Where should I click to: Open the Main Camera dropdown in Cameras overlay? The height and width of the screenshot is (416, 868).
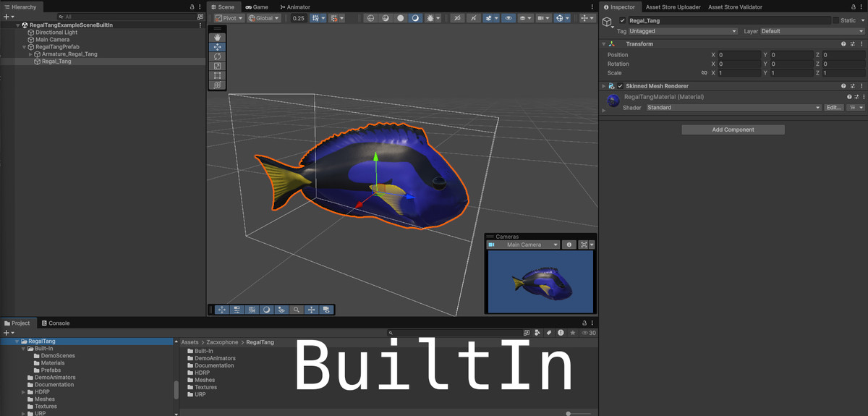523,245
